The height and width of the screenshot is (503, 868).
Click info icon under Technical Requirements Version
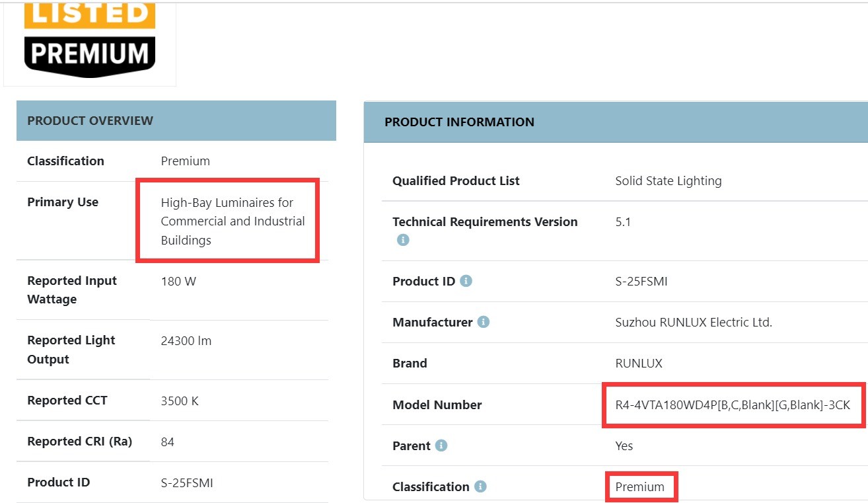pos(403,241)
